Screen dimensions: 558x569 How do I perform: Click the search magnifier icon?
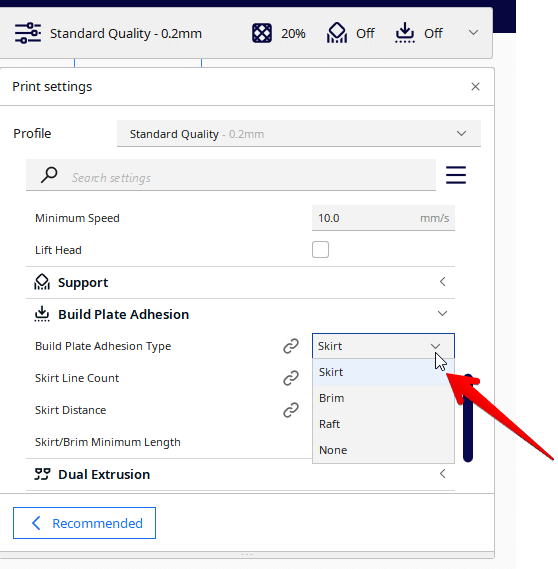tap(49, 175)
